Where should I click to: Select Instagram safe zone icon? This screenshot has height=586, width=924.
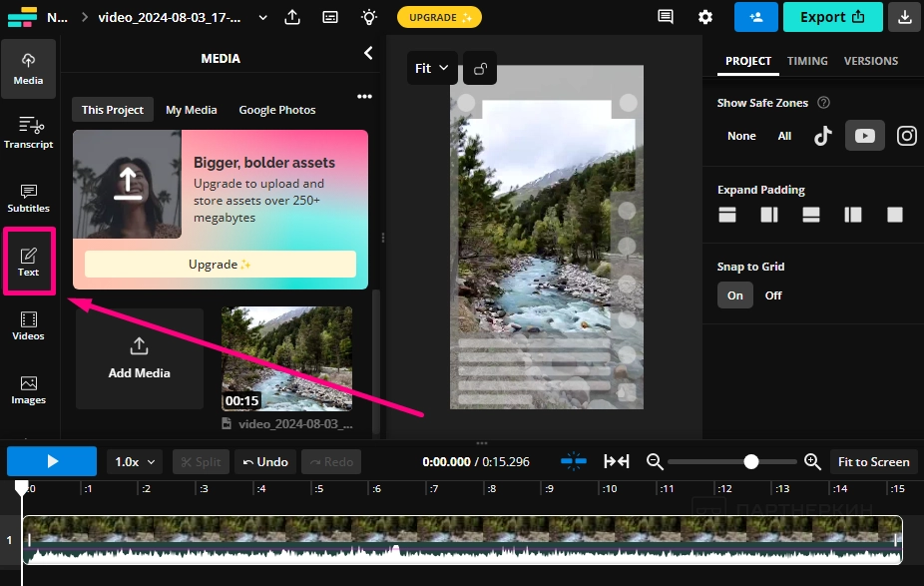906,136
